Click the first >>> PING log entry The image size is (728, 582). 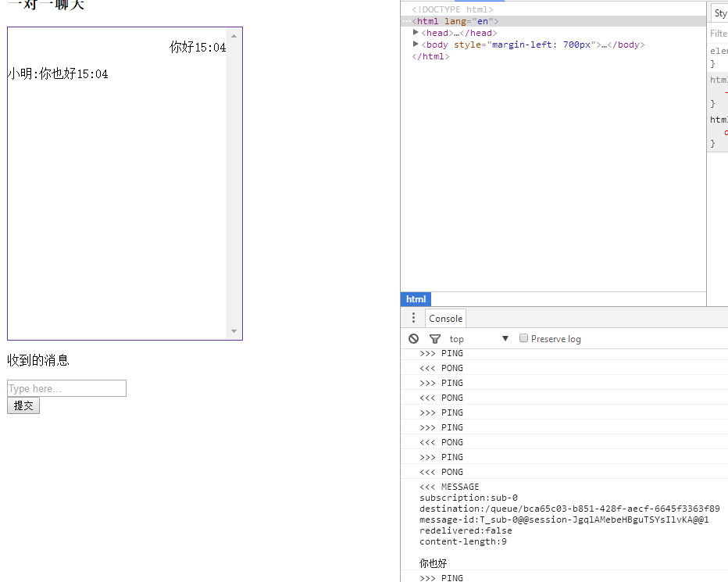(x=441, y=353)
